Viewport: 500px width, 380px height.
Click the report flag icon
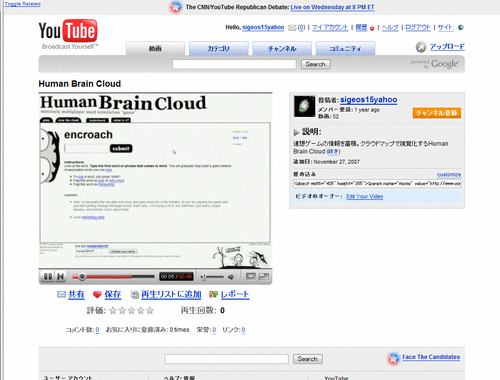pyautogui.click(x=213, y=294)
